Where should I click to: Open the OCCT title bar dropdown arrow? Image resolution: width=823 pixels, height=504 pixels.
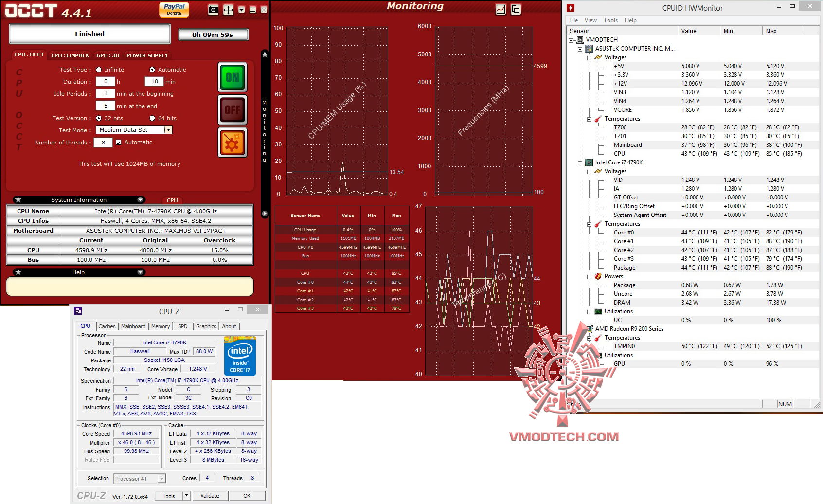[241, 10]
